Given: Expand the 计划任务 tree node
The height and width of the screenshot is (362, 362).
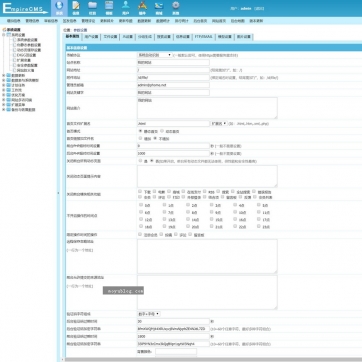Looking at the screenshot, I should point(4,85).
